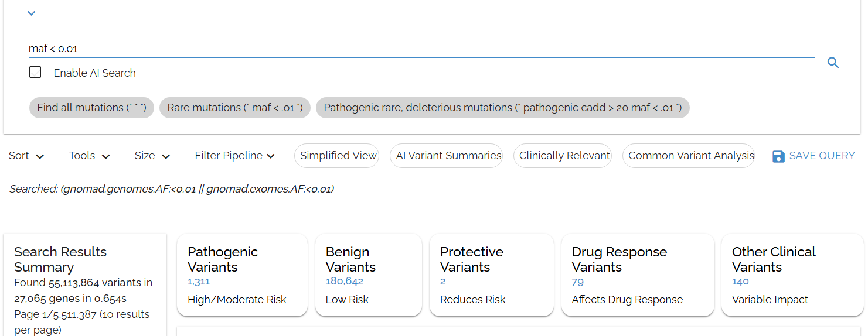Screen dimensions: 868x336
Task: Open the Tools dropdown menu
Action: [89, 156]
